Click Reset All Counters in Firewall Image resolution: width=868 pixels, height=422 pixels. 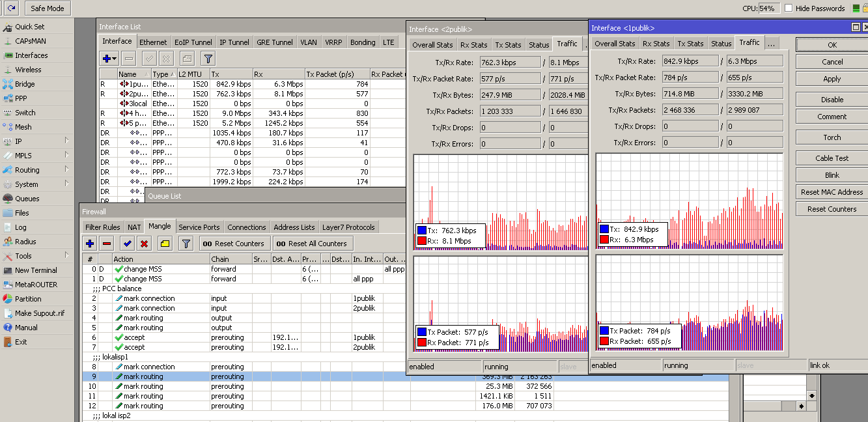click(313, 244)
